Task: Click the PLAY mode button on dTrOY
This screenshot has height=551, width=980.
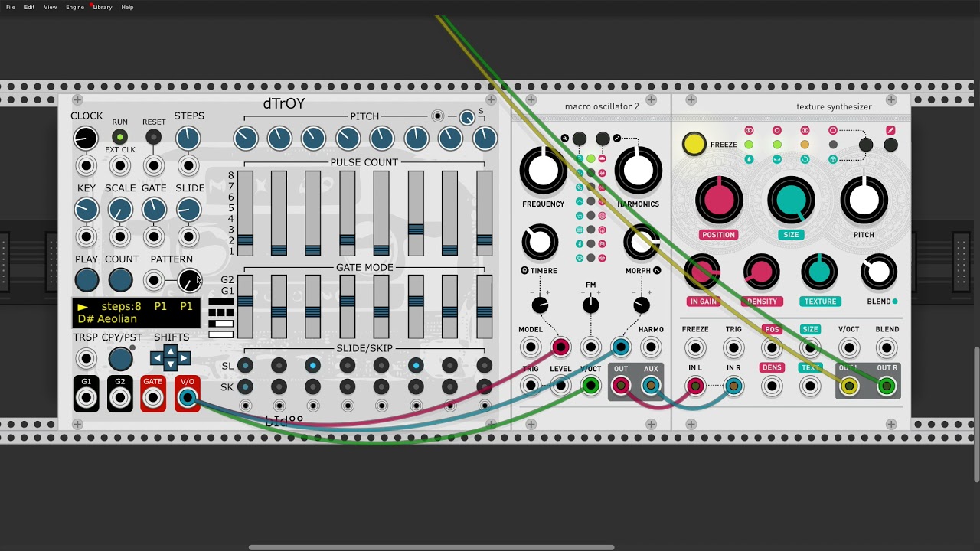Action: click(x=87, y=280)
